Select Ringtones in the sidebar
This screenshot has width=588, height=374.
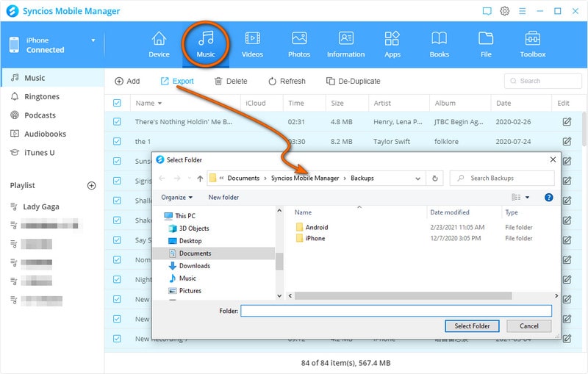pos(41,97)
